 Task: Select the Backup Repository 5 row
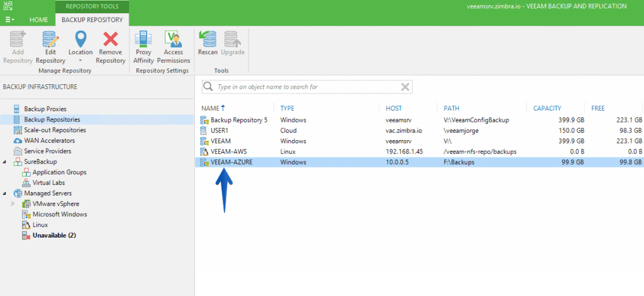pyautogui.click(x=419, y=120)
